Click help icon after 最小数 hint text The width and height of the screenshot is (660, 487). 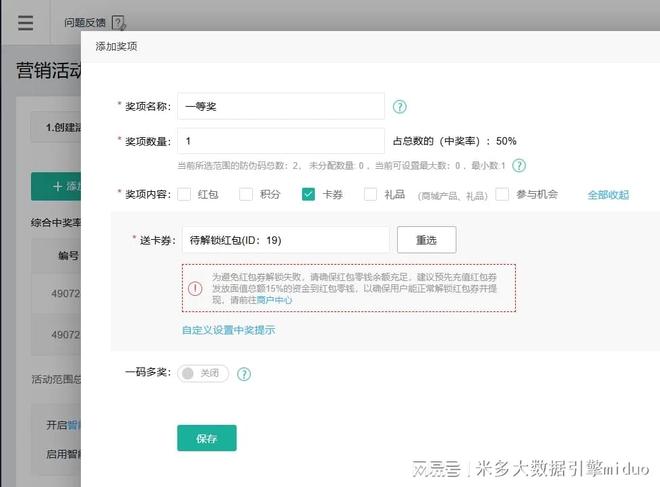point(519,165)
